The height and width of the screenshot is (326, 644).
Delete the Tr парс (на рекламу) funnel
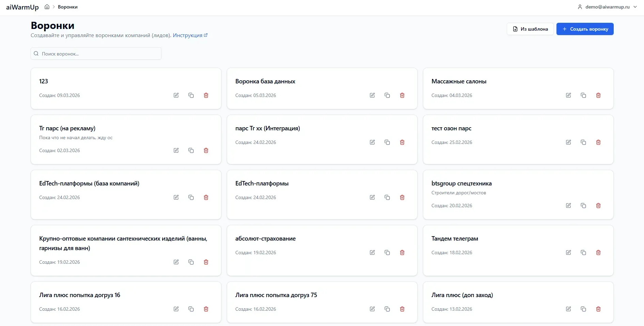(x=206, y=150)
